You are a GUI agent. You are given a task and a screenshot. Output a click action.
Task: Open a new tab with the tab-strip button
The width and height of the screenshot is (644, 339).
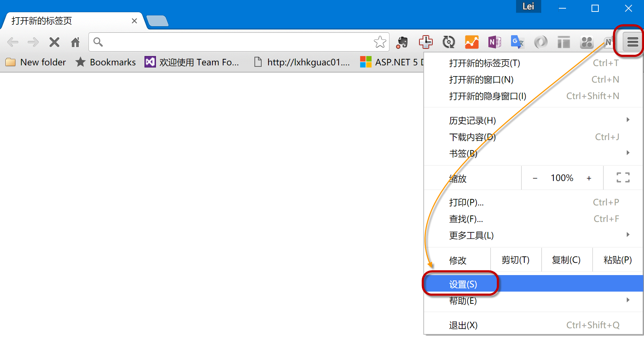pyautogui.click(x=157, y=21)
